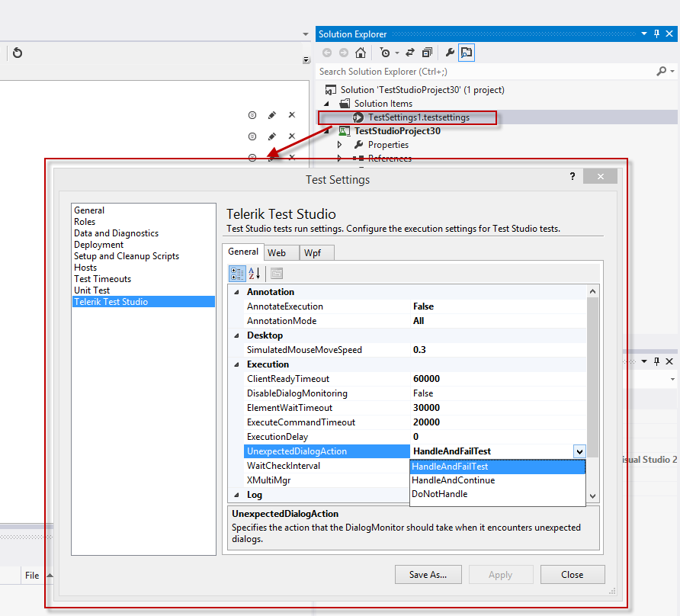
Task: Switch to the Wpf tab
Action: coord(316,253)
